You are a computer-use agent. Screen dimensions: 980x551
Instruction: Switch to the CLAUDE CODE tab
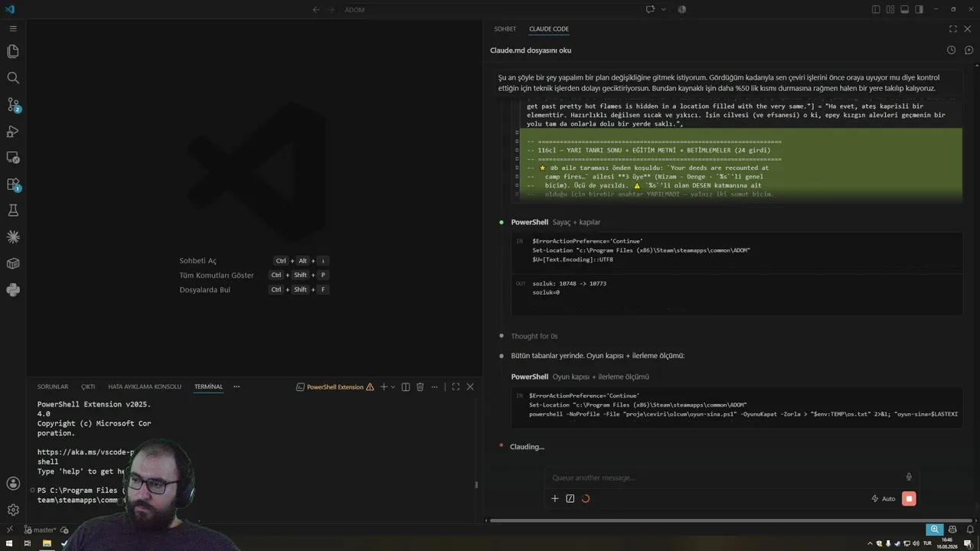549,29
